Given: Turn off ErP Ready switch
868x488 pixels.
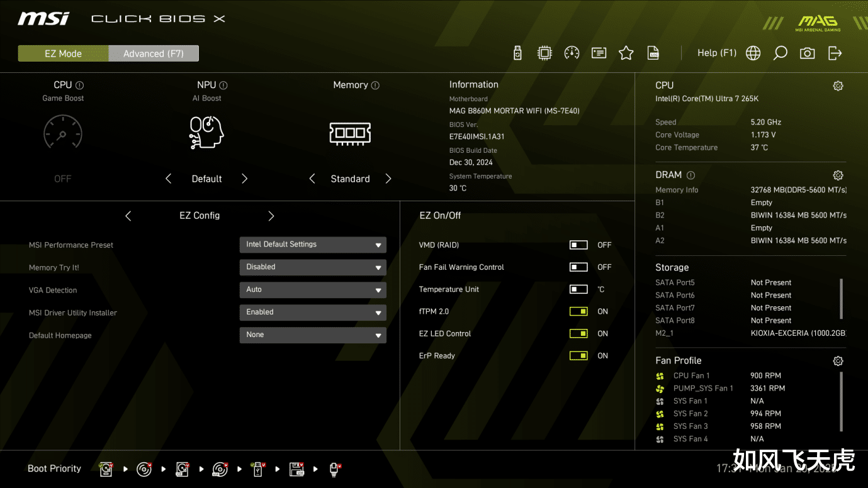Looking at the screenshot, I should [x=578, y=355].
